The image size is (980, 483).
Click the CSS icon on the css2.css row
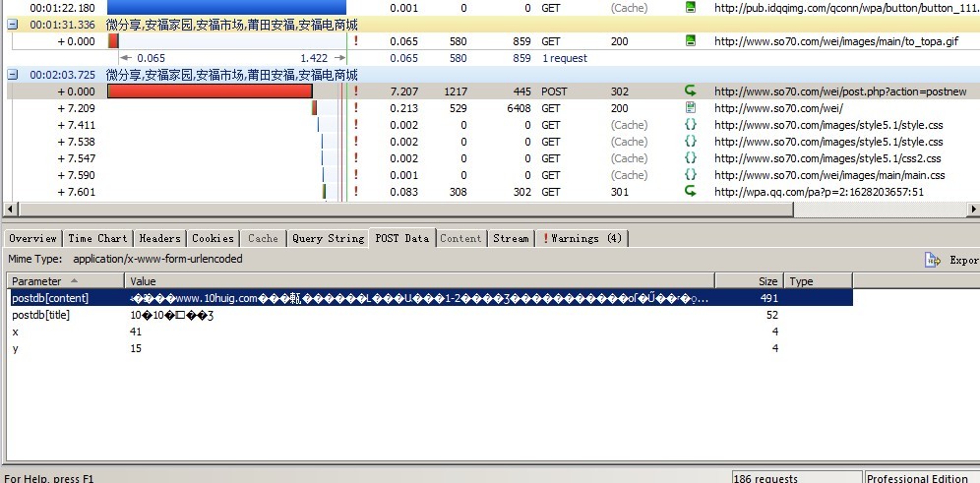pyautogui.click(x=691, y=158)
